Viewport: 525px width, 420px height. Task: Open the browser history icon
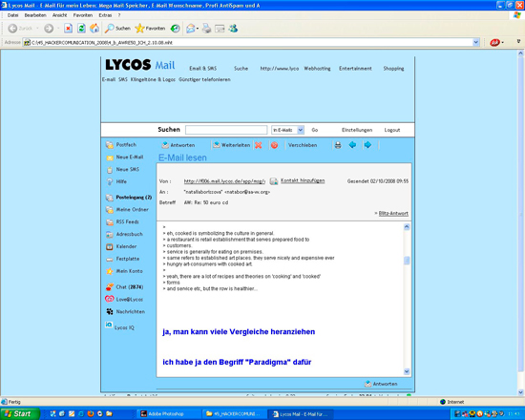pos(175,29)
